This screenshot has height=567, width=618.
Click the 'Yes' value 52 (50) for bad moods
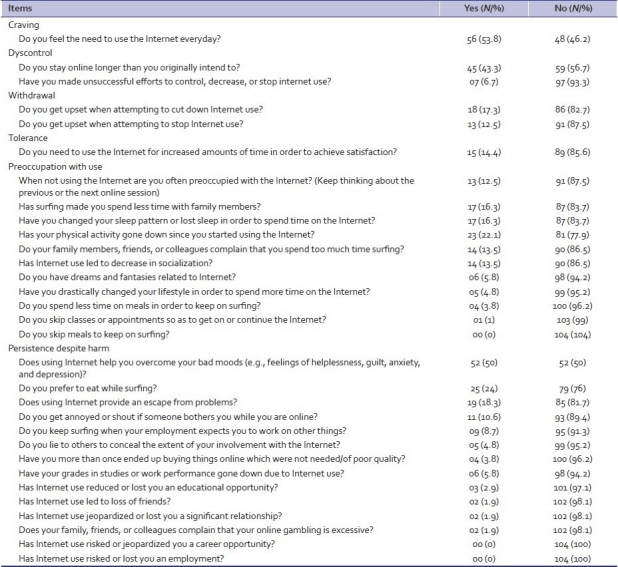[484, 363]
